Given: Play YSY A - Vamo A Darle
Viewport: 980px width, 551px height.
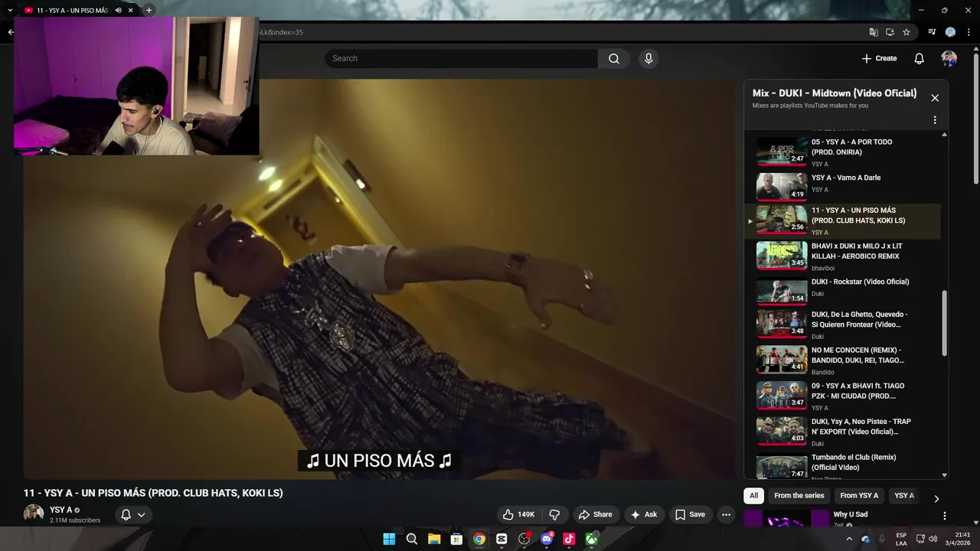Looking at the screenshot, I should tap(842, 186).
